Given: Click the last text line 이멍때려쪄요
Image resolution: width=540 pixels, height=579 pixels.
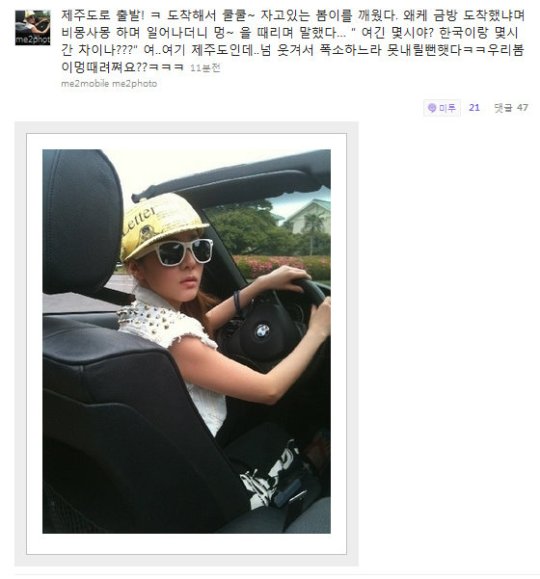Looking at the screenshot, I should pyautogui.click(x=122, y=67).
